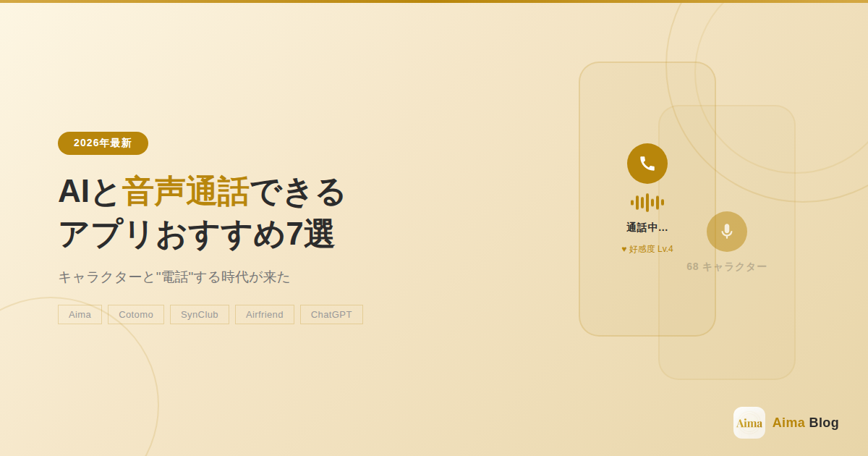This screenshot has height=456, width=868.
Task: Select the Cotomo tag
Action: [x=136, y=314]
